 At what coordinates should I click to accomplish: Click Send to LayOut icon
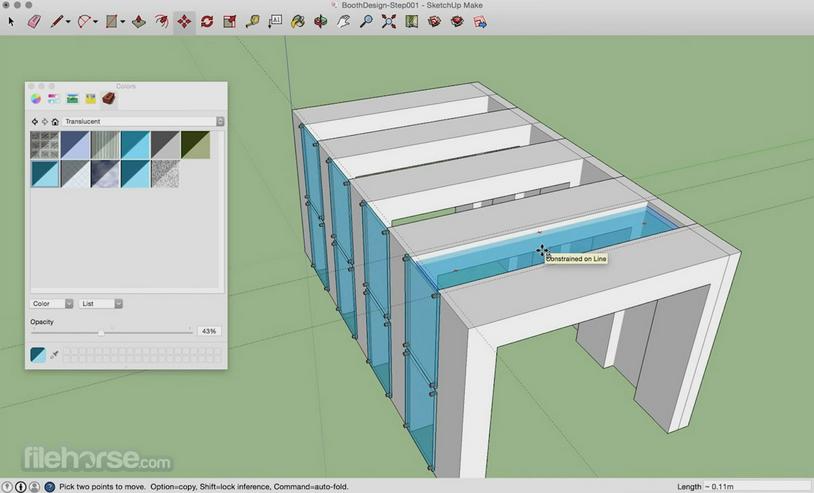[480, 22]
